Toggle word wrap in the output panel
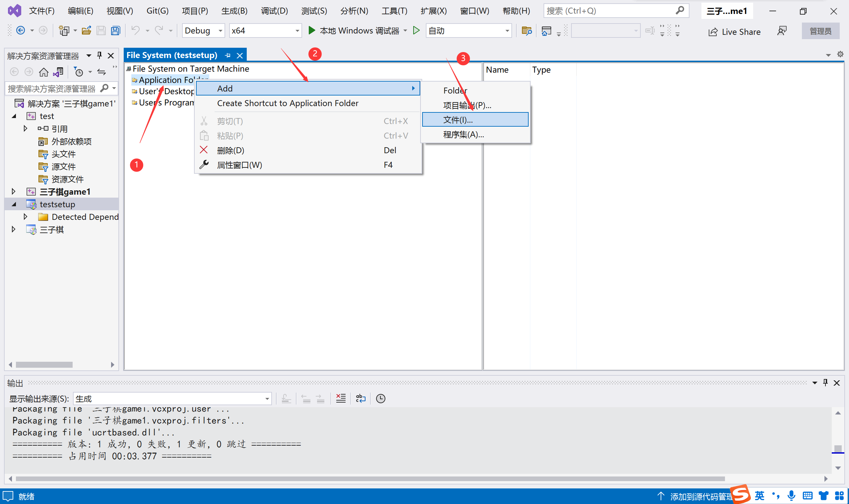Viewport: 849px width, 504px height. click(360, 398)
